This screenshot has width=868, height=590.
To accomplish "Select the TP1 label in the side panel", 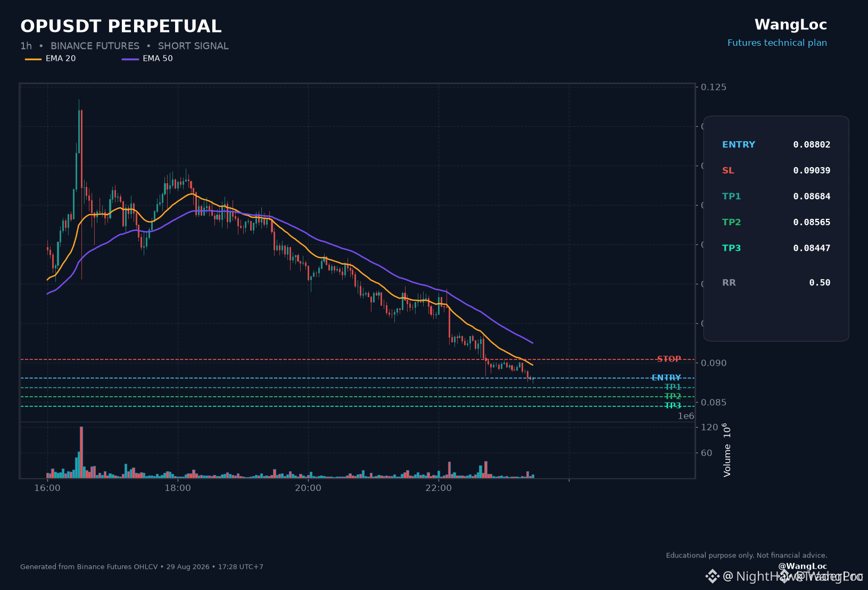I will [x=732, y=196].
